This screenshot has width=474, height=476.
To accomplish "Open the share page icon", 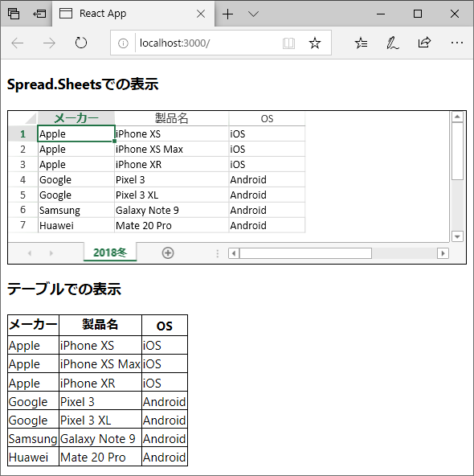I will (x=424, y=42).
